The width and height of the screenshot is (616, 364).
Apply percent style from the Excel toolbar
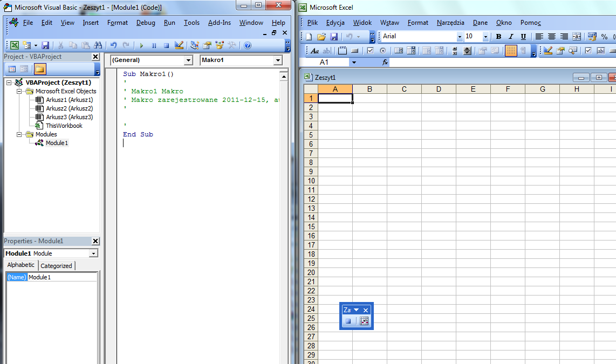tap(604, 37)
